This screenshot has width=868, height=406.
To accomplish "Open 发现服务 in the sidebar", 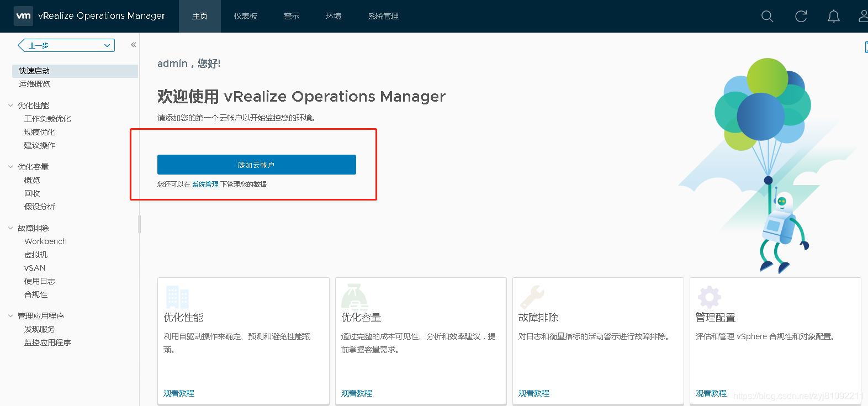I will 40,329.
